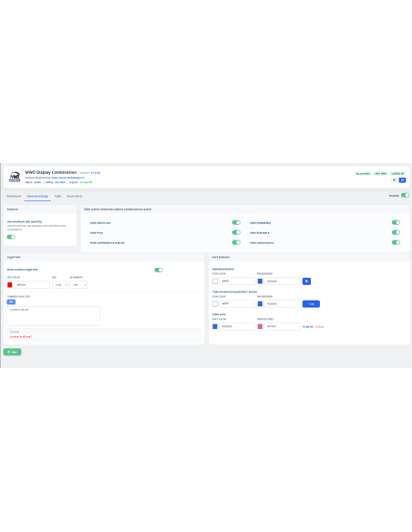Open the legal text Size dropdown
Screen dimensions: 412x532
(x=60, y=284)
